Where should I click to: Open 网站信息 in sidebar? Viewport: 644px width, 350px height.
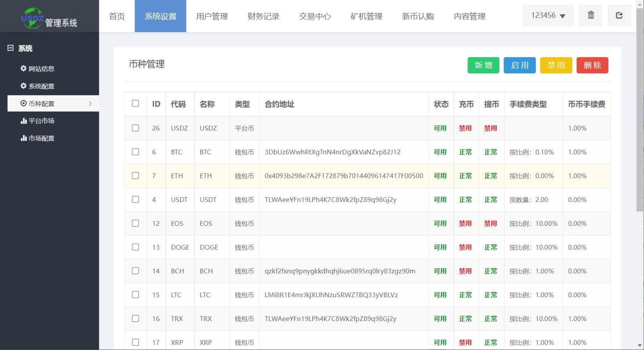coord(42,68)
